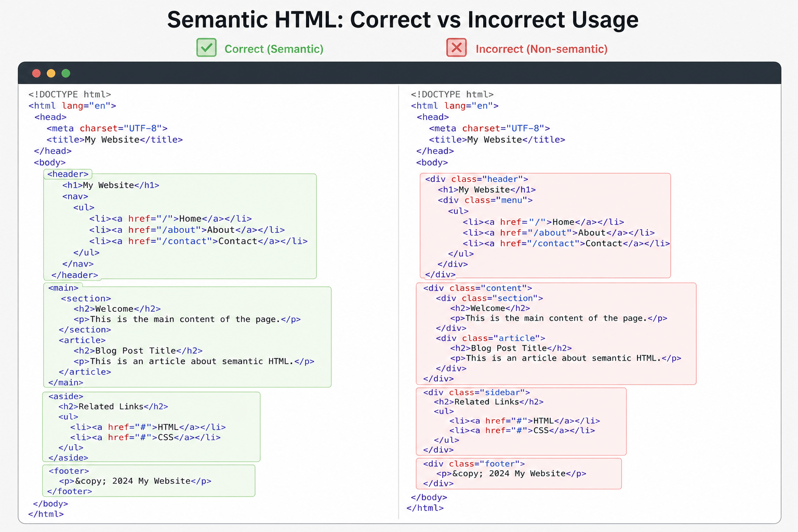Click the HTML list item line in the semantic code
This screenshot has height=532, width=798.
pos(148,427)
